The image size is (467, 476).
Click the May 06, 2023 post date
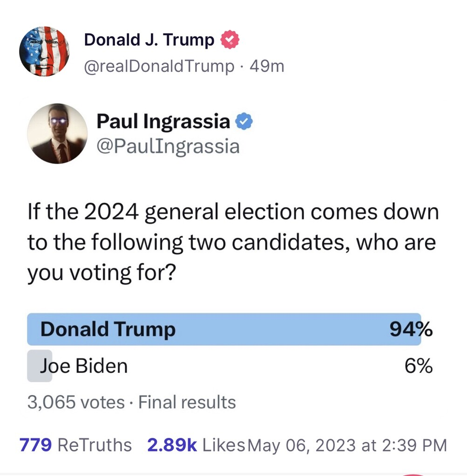click(x=347, y=445)
